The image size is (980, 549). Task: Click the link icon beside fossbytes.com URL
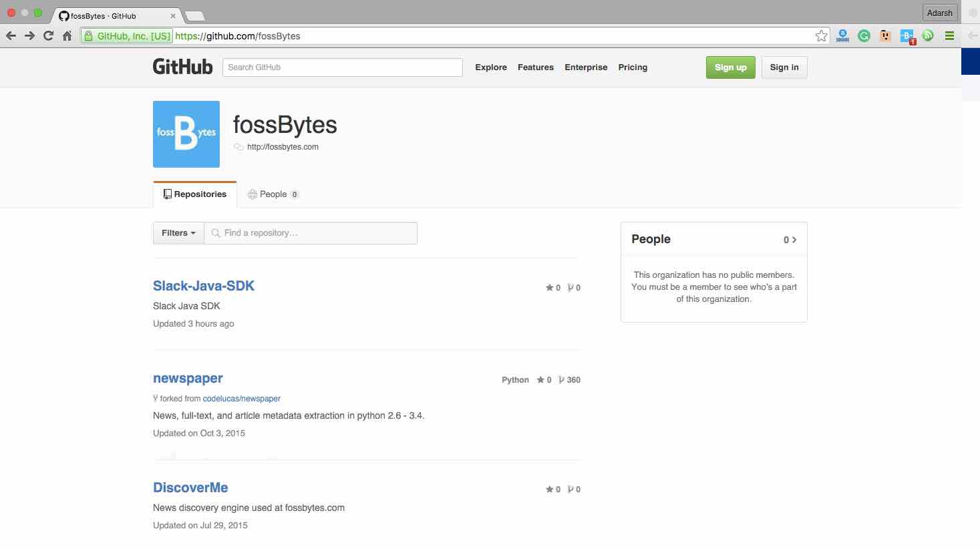click(x=238, y=147)
